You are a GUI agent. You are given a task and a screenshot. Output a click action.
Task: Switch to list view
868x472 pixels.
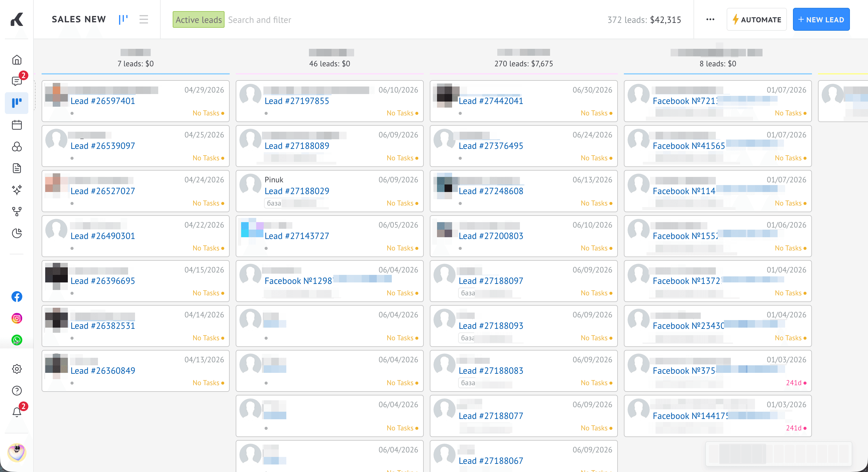(x=144, y=19)
